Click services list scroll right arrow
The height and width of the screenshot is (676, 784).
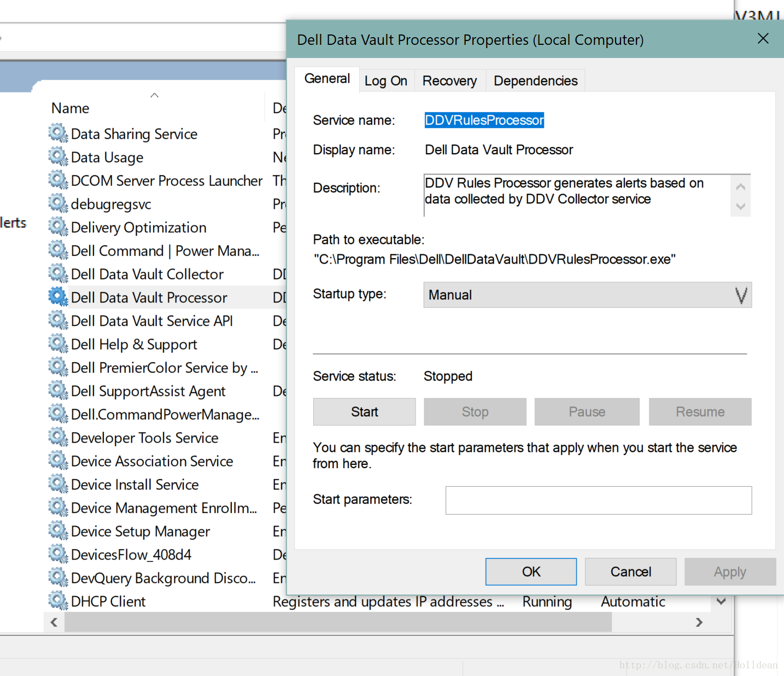(x=699, y=622)
